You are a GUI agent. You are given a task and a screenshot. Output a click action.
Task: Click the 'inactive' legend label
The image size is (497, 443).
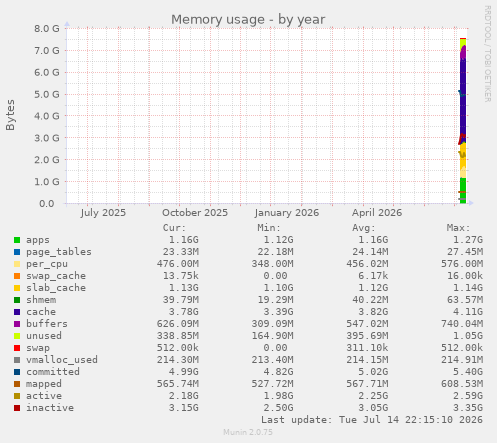tap(50, 408)
